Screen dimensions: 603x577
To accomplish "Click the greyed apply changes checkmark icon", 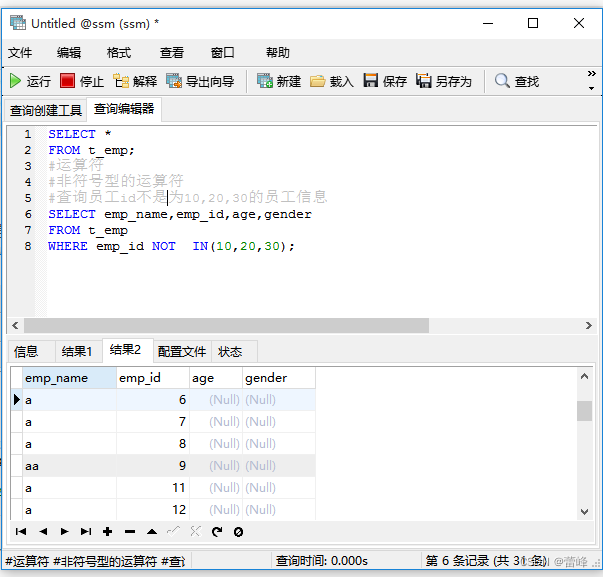I will [173, 532].
